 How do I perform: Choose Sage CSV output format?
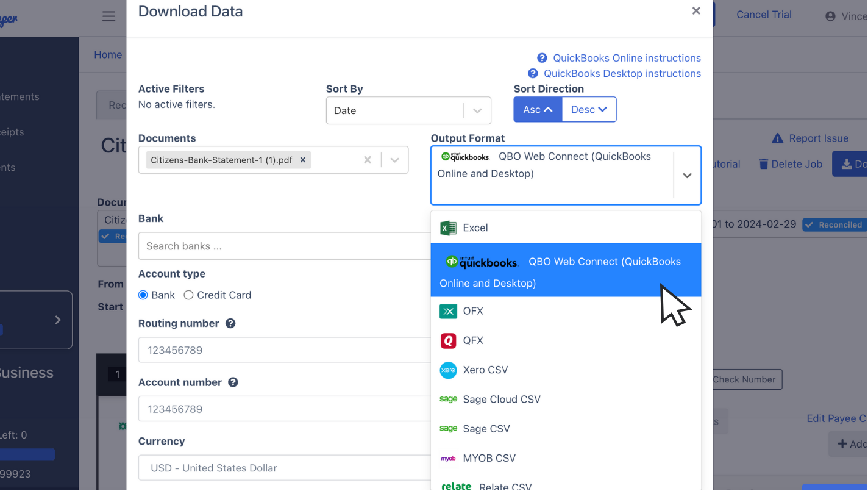[x=566, y=428]
